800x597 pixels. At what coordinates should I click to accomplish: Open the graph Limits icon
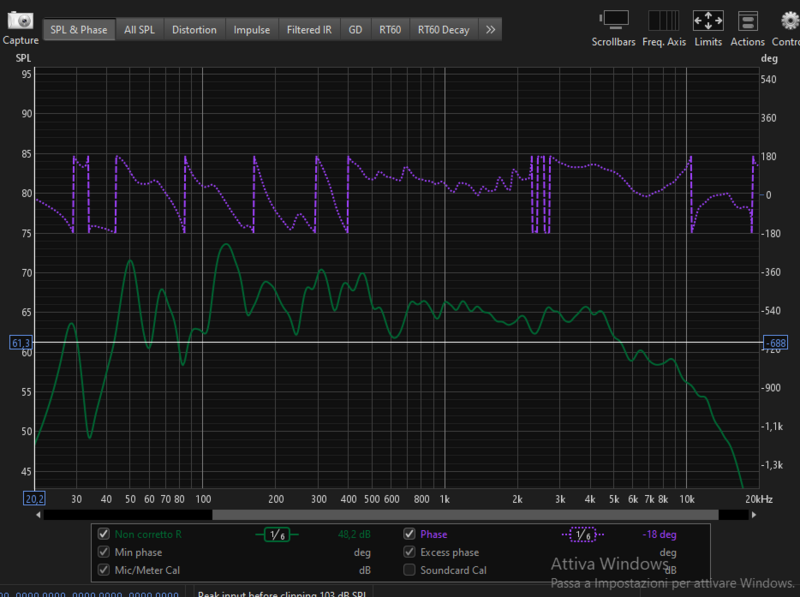click(708, 20)
